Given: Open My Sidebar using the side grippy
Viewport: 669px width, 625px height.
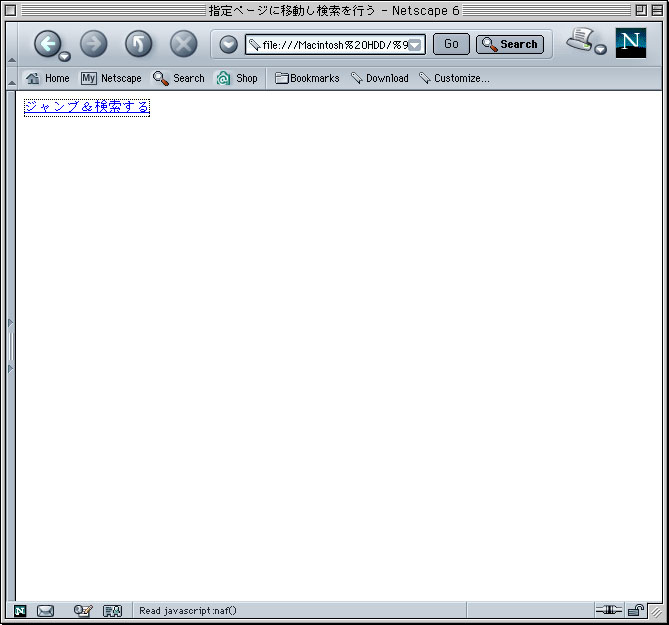Looking at the screenshot, I should (x=11, y=346).
